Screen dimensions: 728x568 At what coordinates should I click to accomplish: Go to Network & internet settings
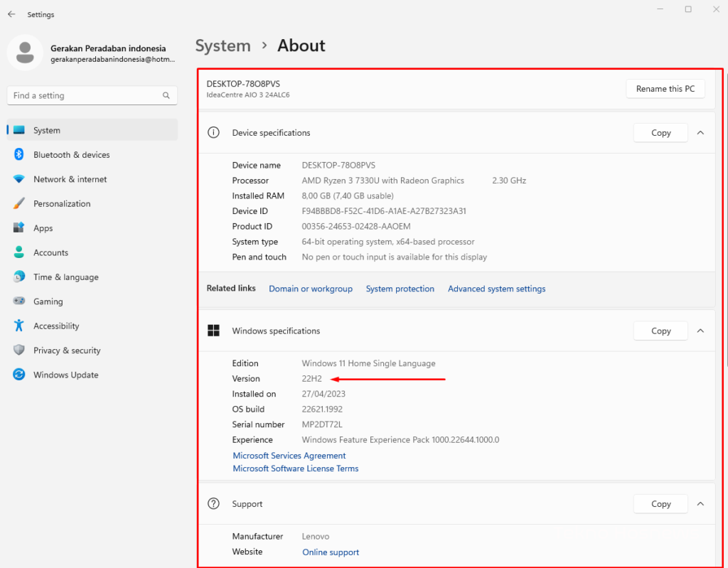92,179
